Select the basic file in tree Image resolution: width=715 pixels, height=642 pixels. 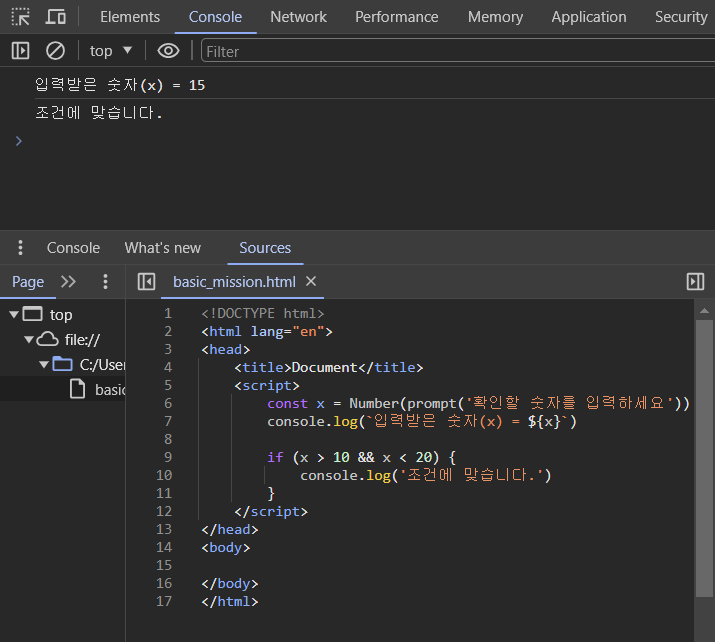click(x=98, y=389)
